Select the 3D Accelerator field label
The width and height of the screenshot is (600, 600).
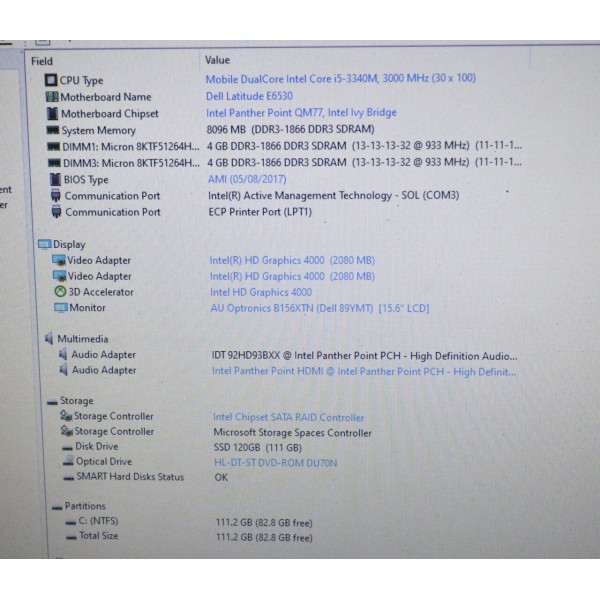[x=101, y=292]
